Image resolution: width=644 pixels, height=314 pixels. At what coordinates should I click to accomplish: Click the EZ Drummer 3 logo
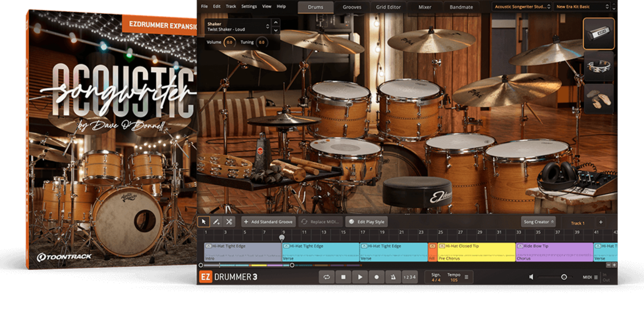(228, 277)
